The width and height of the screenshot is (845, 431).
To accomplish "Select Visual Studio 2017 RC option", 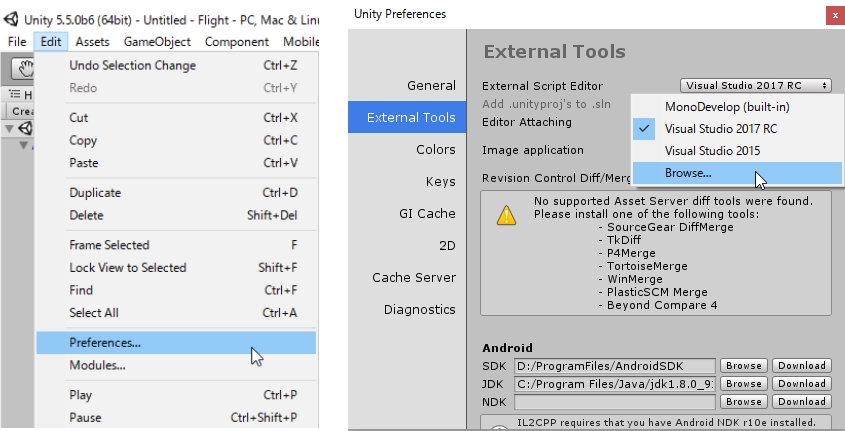I will (x=737, y=129).
